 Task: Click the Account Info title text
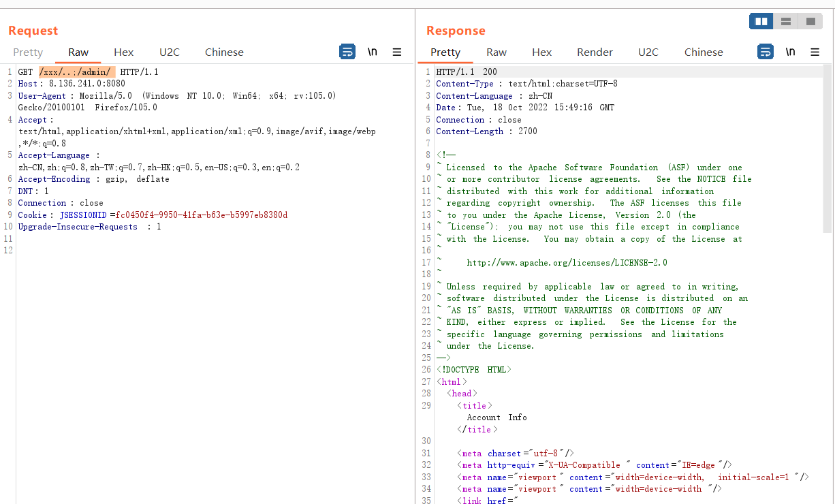tap(497, 418)
